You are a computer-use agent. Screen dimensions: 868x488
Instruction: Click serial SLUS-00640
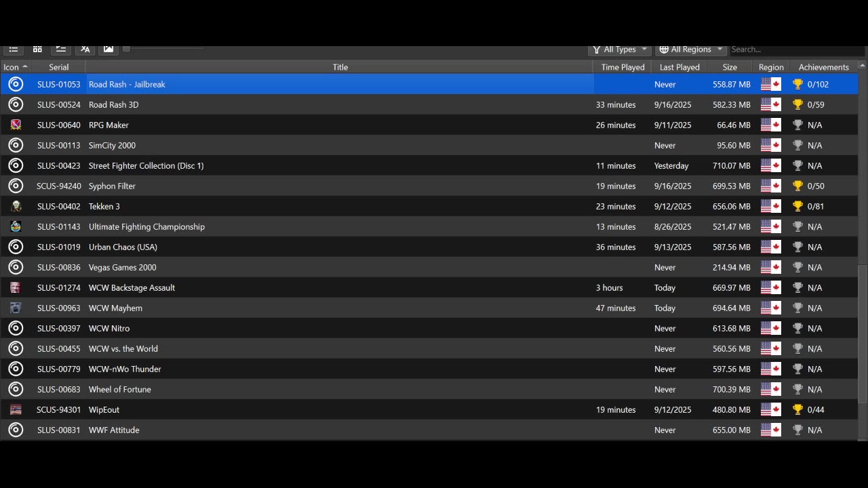[58, 125]
